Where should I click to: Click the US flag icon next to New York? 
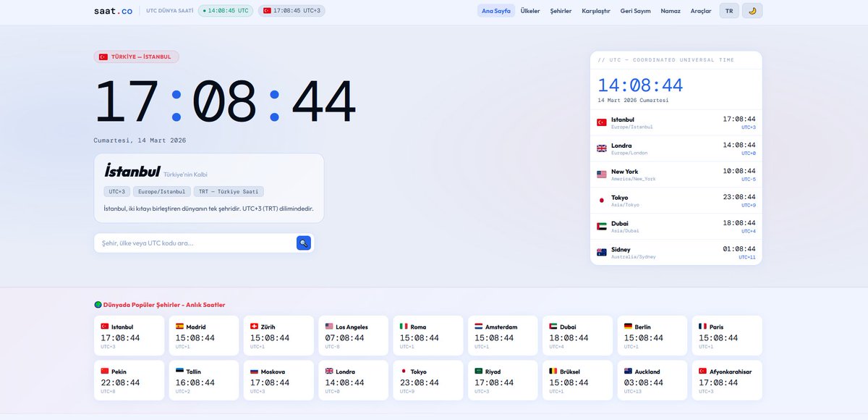pos(601,175)
